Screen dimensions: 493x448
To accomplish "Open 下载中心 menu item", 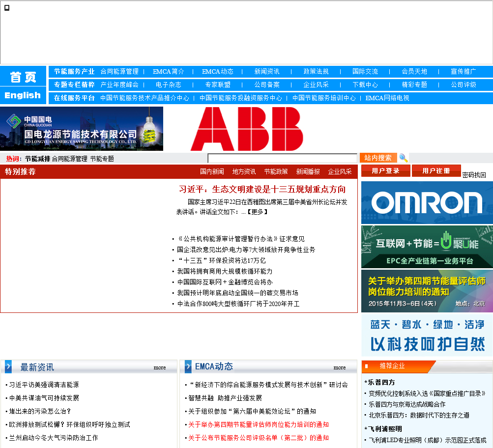I will [365, 85].
